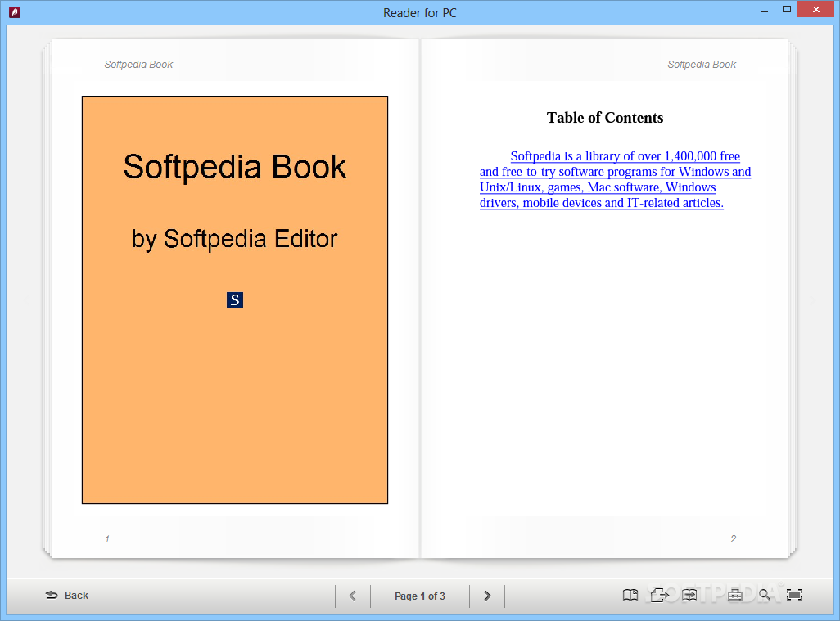Screen dimensions: 840x621
Task: Click the go-to-page book arrow icon
Action: click(689, 595)
